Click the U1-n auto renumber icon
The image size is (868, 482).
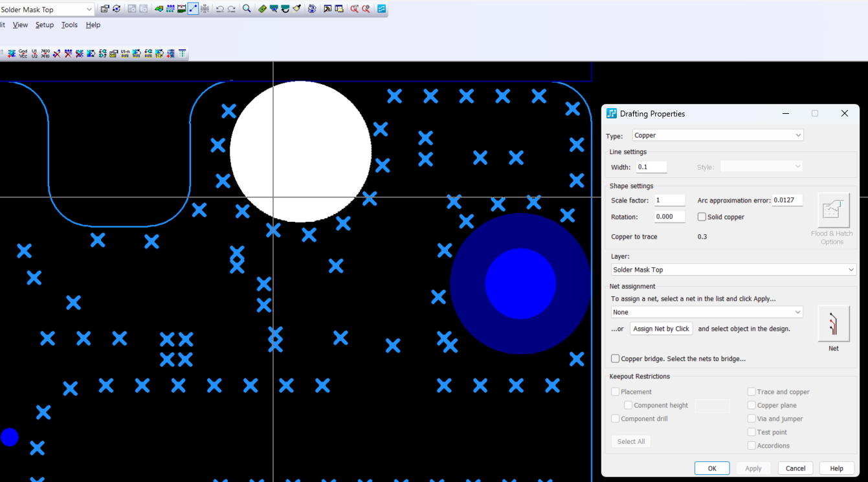click(125, 54)
